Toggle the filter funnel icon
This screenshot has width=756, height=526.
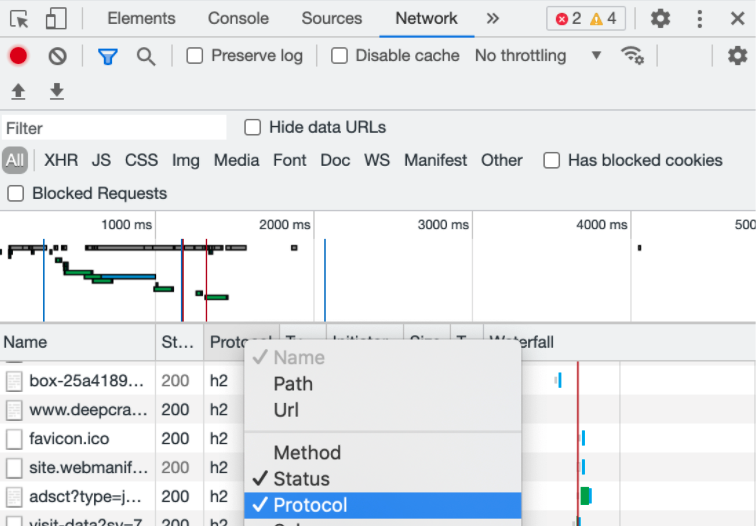pyautogui.click(x=108, y=56)
